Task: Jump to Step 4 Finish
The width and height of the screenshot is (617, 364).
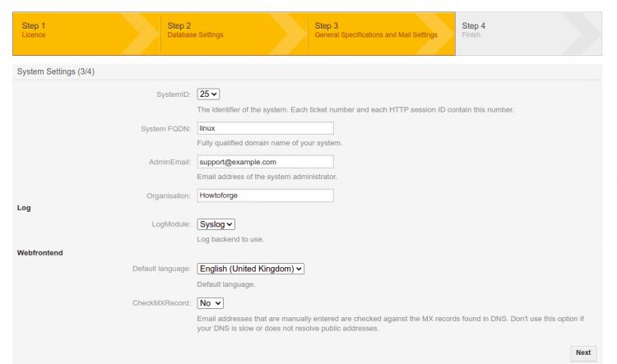Action: pyautogui.click(x=510, y=29)
